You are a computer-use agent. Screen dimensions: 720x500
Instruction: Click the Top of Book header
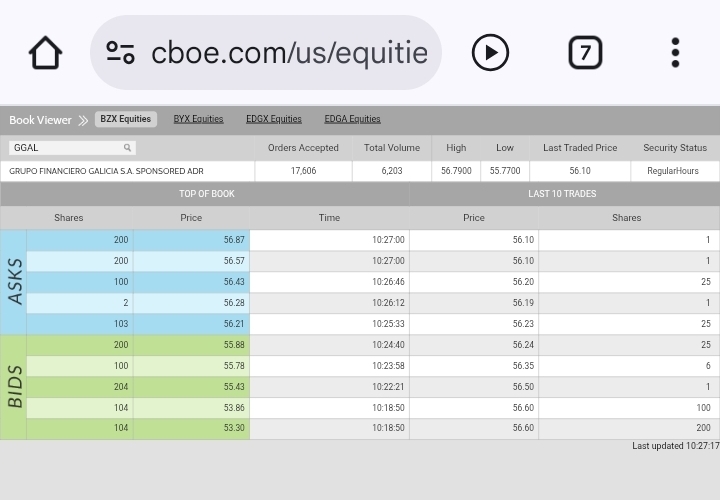206,194
